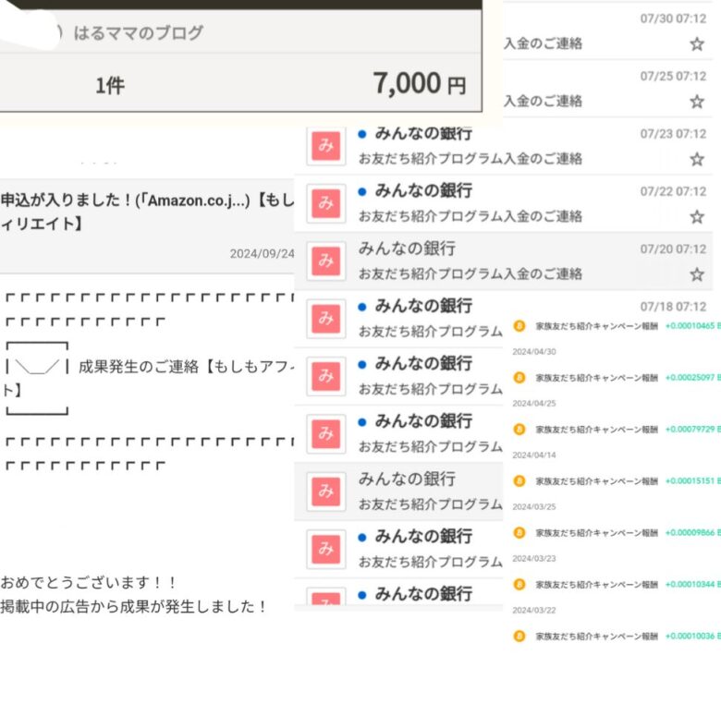Click the おめでとうございます！！ line
The width and height of the screenshot is (721, 728).
pyautogui.click(x=88, y=582)
